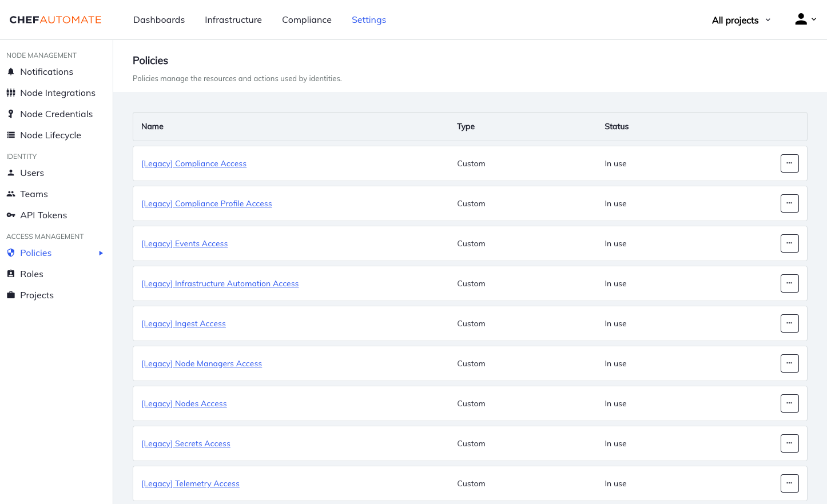Select the Policies shield icon
This screenshot has height=504, width=827.
pyautogui.click(x=11, y=253)
